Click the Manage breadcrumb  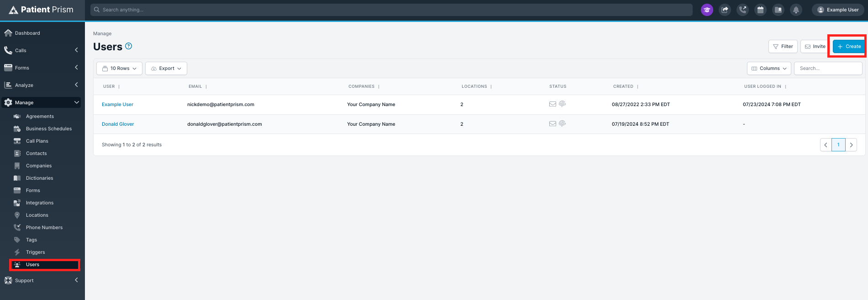(102, 33)
